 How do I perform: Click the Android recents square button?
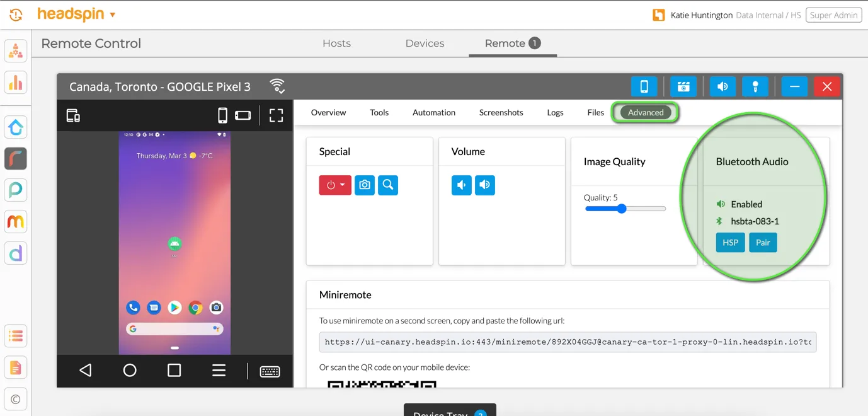pos(174,370)
